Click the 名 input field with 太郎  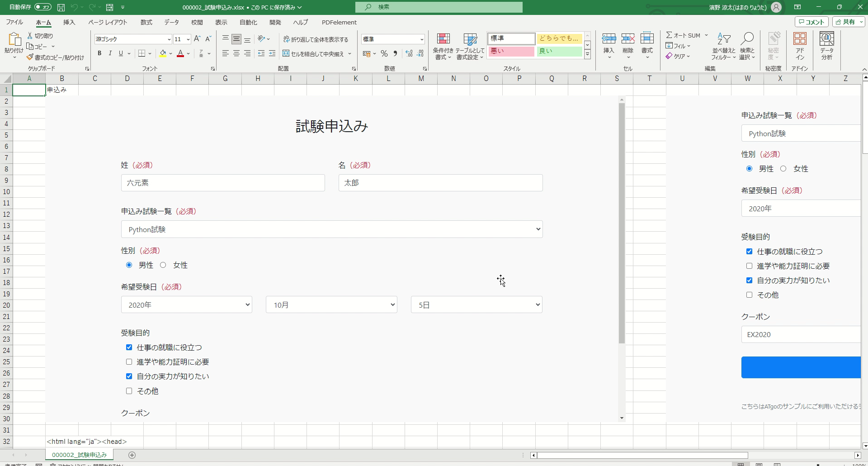(441, 183)
